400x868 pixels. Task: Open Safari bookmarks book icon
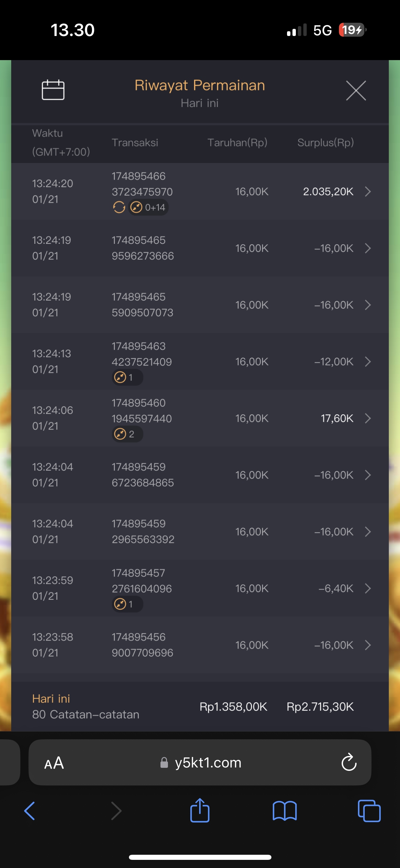click(x=284, y=811)
